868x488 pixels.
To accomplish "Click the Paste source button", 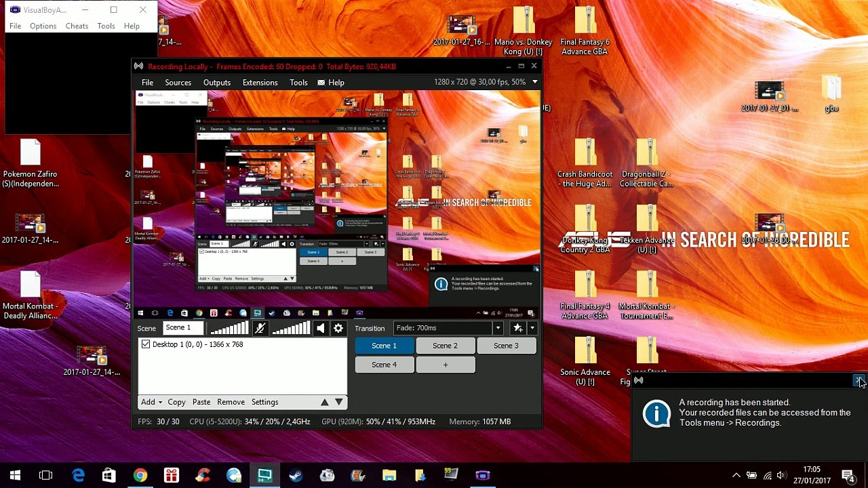I will click(201, 402).
